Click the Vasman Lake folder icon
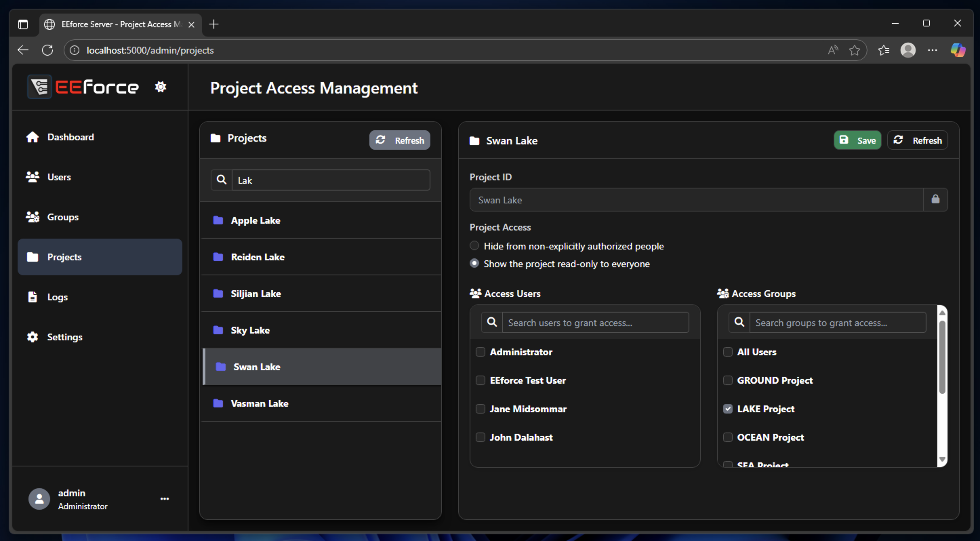The image size is (980, 541). tap(218, 403)
